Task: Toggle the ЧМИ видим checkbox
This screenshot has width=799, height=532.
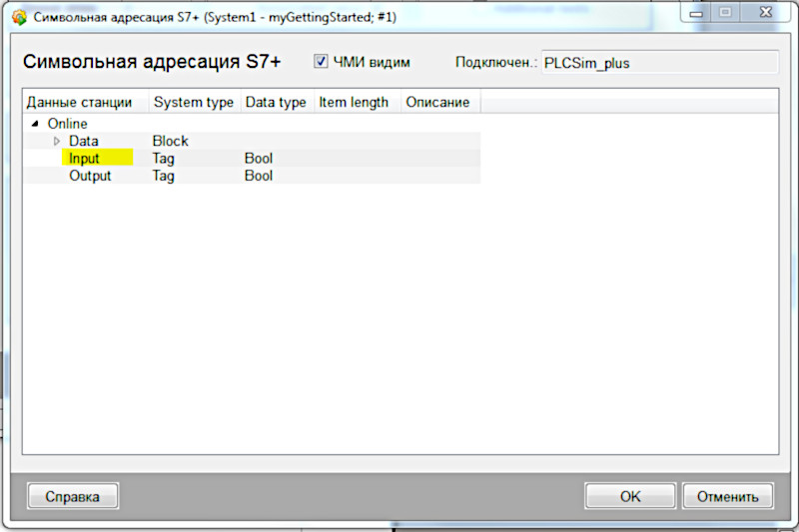Action: click(x=321, y=62)
